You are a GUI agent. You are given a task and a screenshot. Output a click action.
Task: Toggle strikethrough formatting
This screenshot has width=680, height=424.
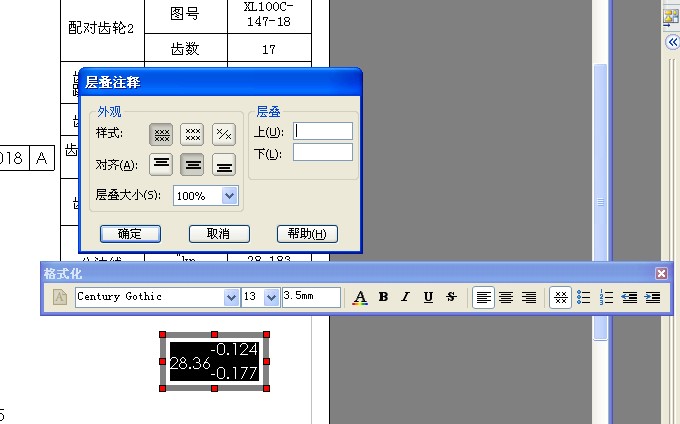[x=451, y=297]
